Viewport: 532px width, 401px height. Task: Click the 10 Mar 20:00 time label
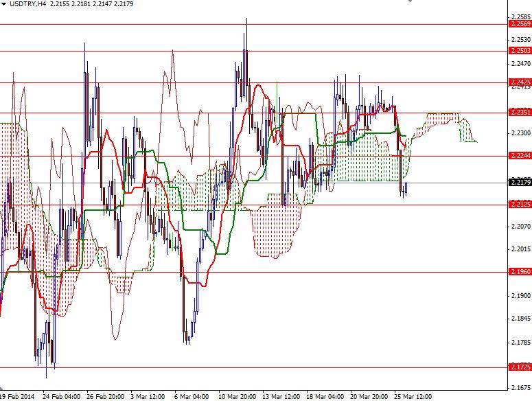click(237, 397)
